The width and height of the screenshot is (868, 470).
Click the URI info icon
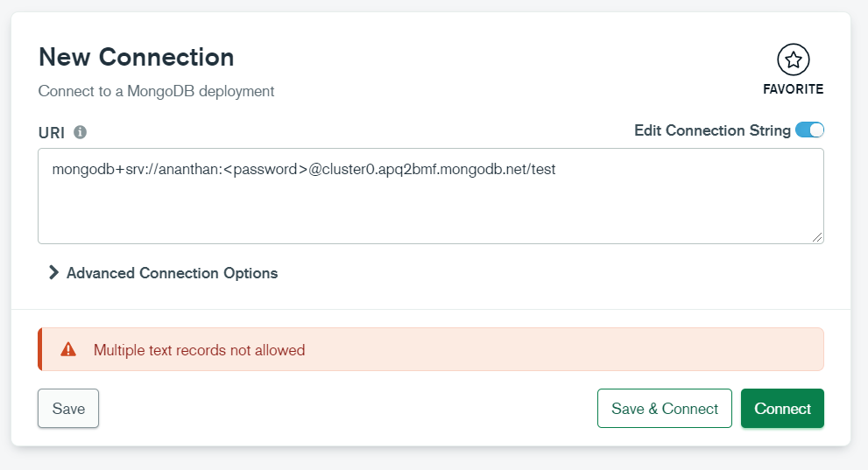[x=80, y=132]
